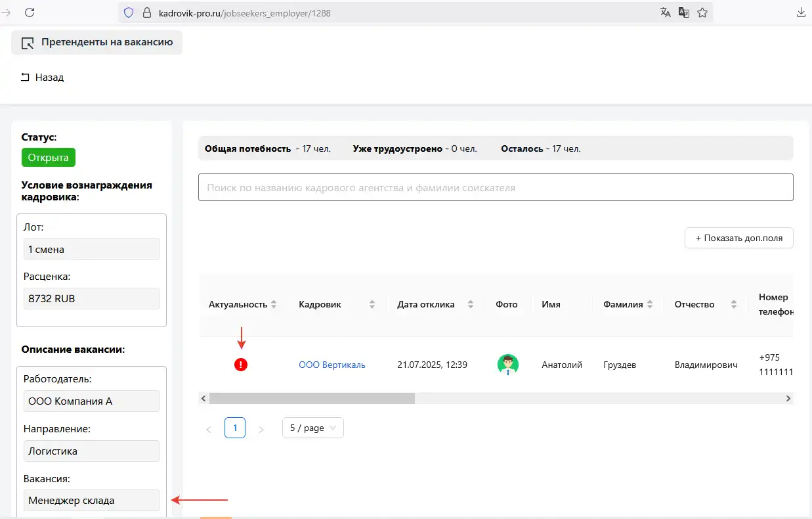Bookmark this page with the star icon
Image resolution: width=812 pixels, height=519 pixels.
click(702, 12)
